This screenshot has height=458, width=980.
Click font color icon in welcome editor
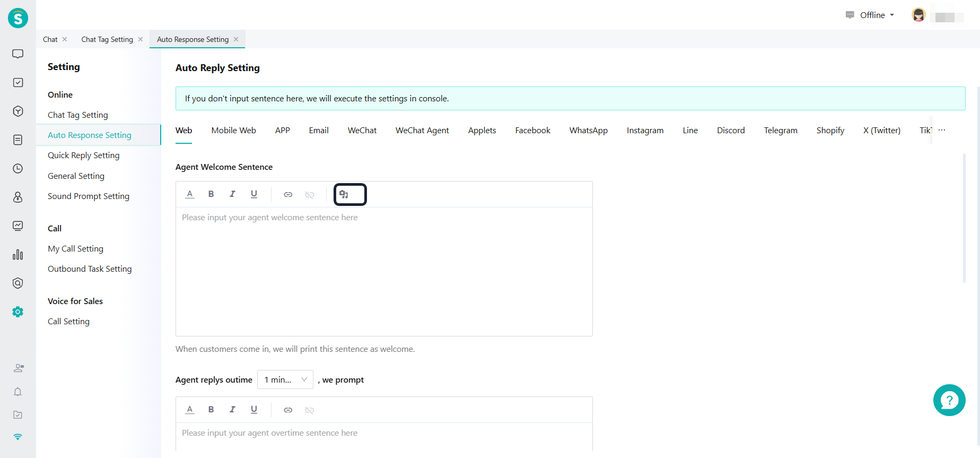190,194
